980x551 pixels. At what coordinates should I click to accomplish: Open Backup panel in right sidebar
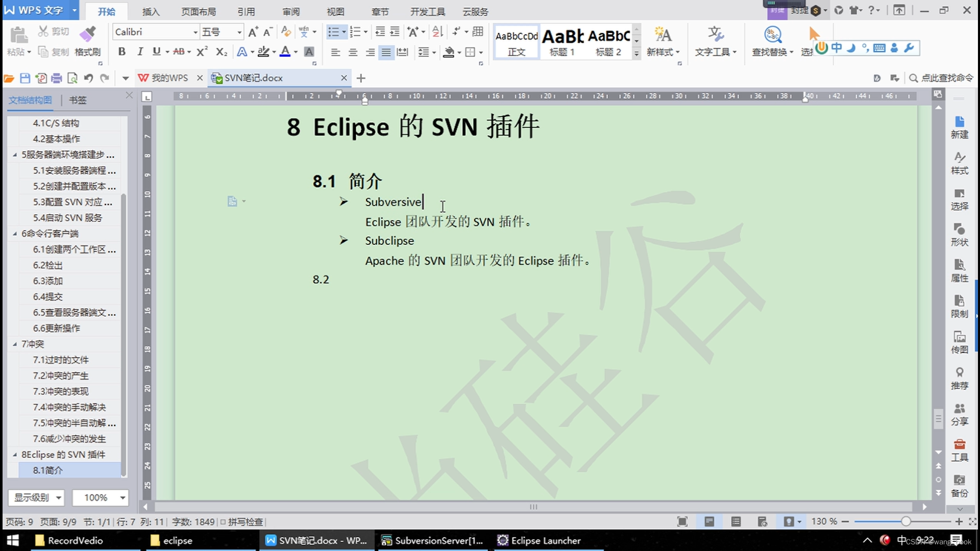click(960, 486)
